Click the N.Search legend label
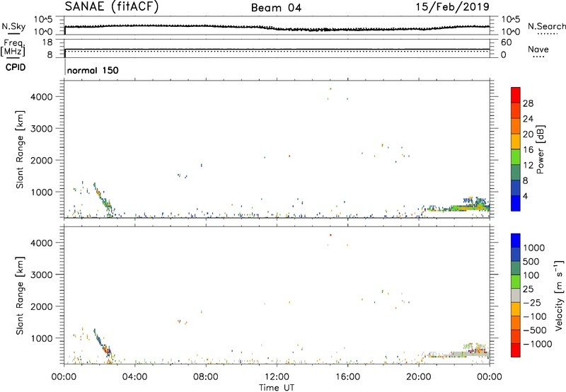The image size is (566, 392). [x=547, y=26]
